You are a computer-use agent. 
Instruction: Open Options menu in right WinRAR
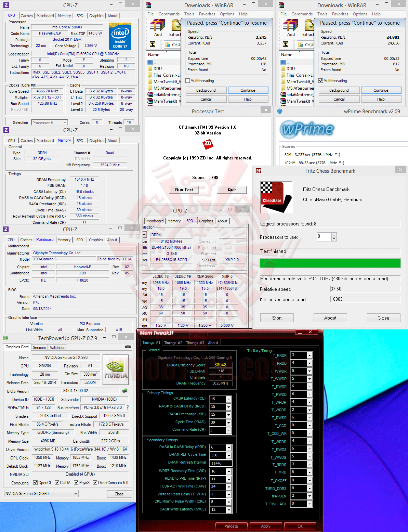coord(360,14)
